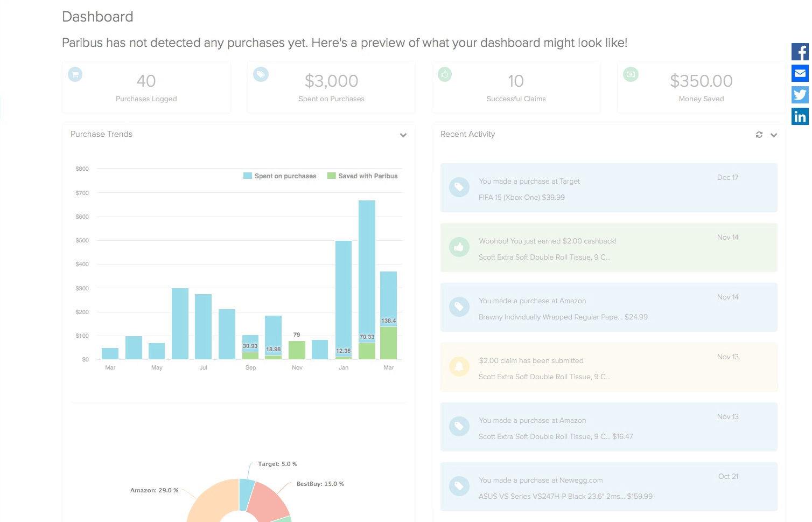The width and height of the screenshot is (812, 522).
Task: Click the Purchases Logged cart icon
Action: click(75, 74)
